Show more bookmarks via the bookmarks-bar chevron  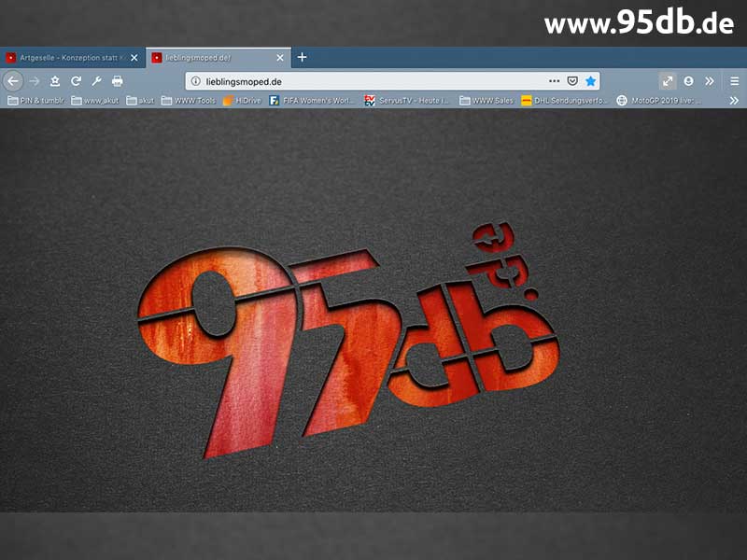(x=734, y=101)
